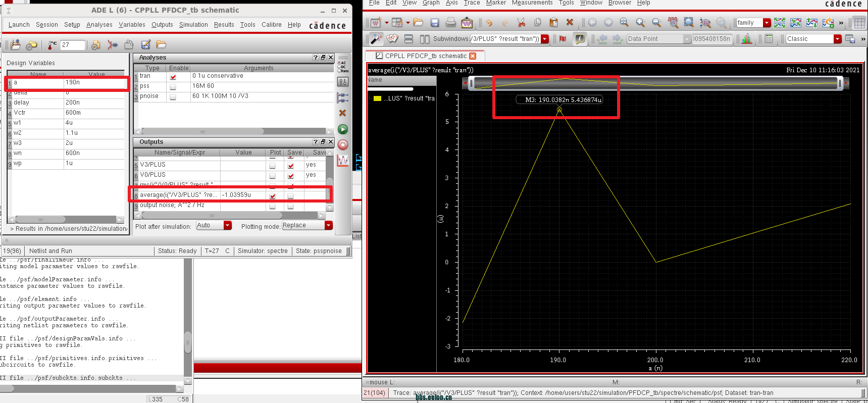Viewport: 868px width, 403px height.
Task: Click the Type column header in Analyses
Action: tap(152, 68)
